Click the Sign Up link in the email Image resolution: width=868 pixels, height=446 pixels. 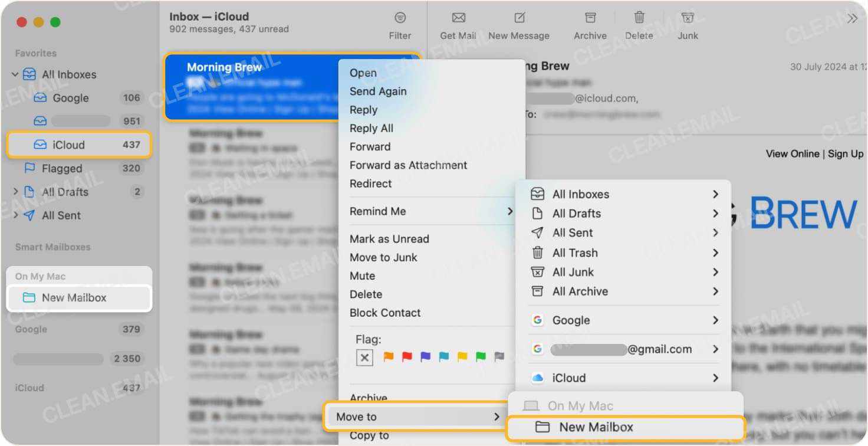(844, 153)
